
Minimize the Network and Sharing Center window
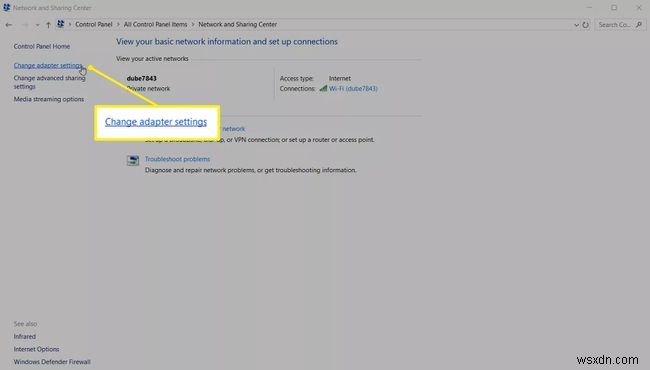(589, 7)
